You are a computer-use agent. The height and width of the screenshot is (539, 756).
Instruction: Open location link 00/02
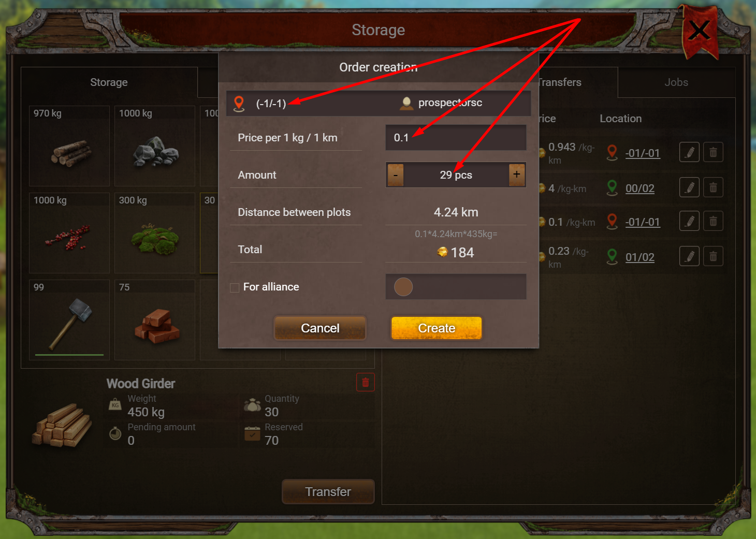tap(640, 188)
